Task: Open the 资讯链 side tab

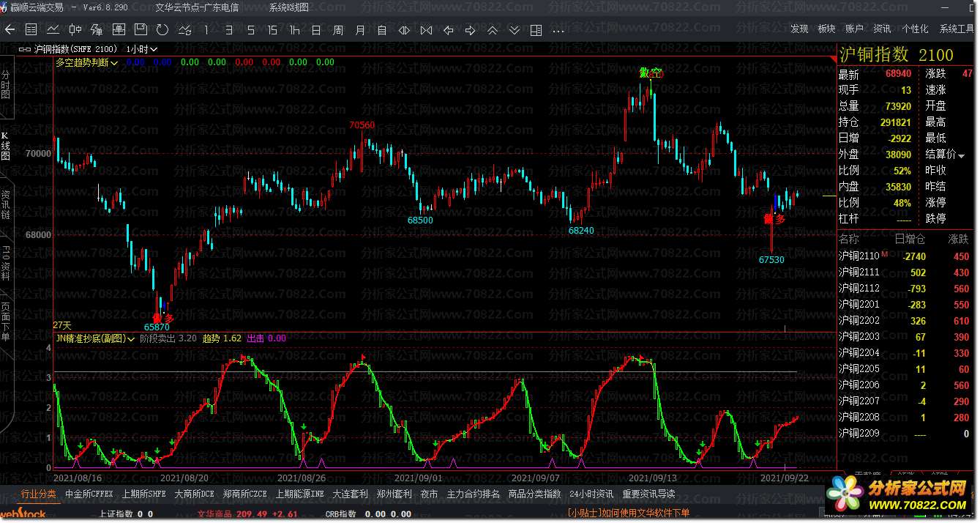Action: [x=6, y=205]
